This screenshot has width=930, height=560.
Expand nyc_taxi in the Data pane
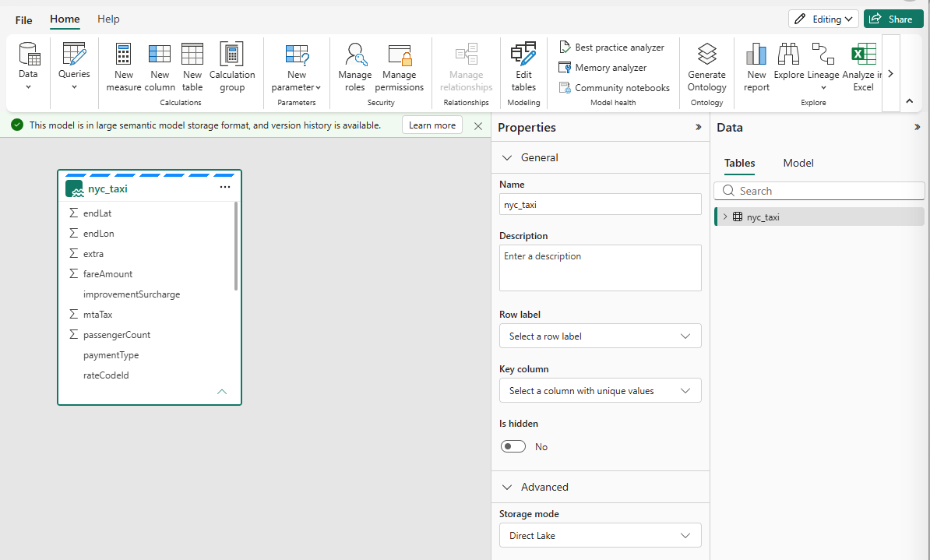(x=725, y=217)
